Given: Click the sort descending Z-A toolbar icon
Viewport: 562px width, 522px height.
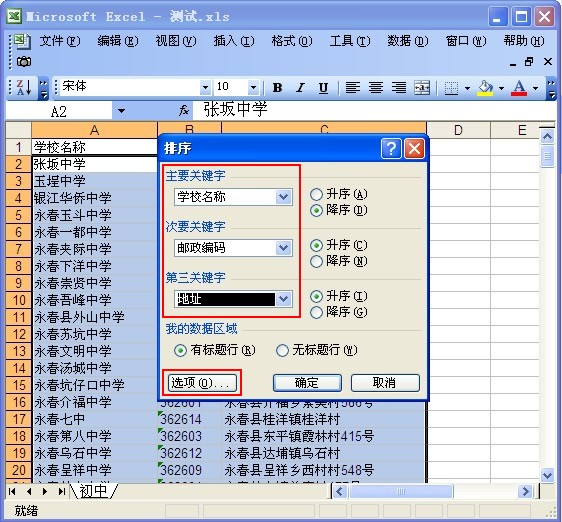Looking at the screenshot, I should coord(24,87).
